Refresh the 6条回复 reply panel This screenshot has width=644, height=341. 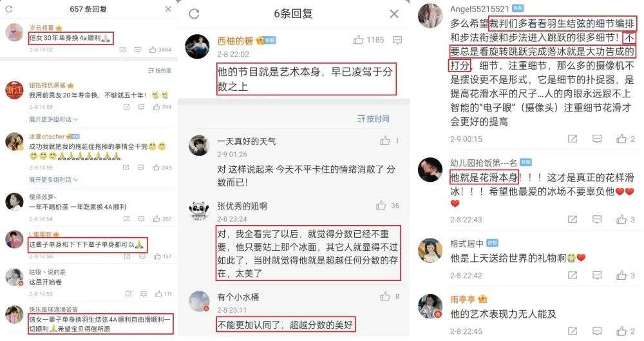tap(194, 14)
